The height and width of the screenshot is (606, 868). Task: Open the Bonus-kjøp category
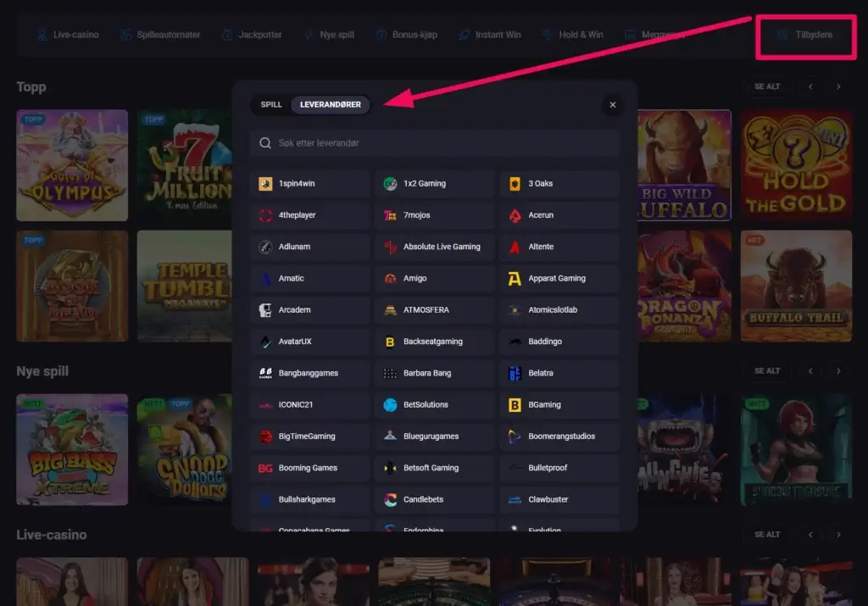(407, 35)
